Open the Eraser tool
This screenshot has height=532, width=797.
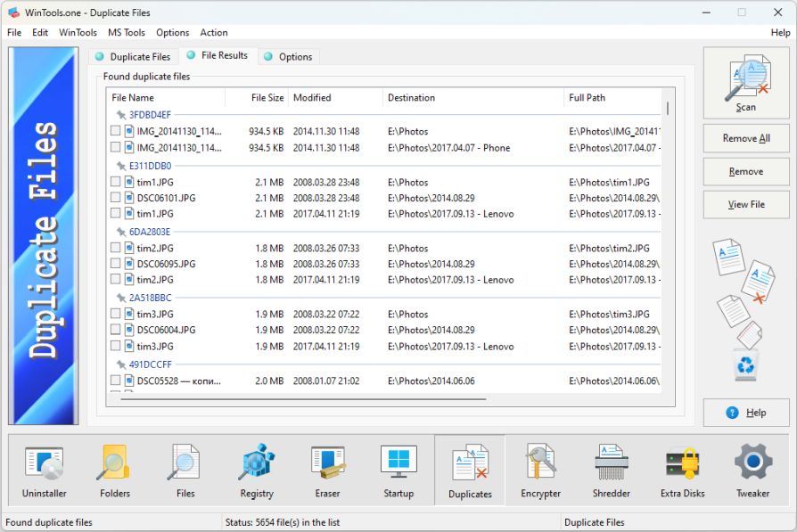327,470
